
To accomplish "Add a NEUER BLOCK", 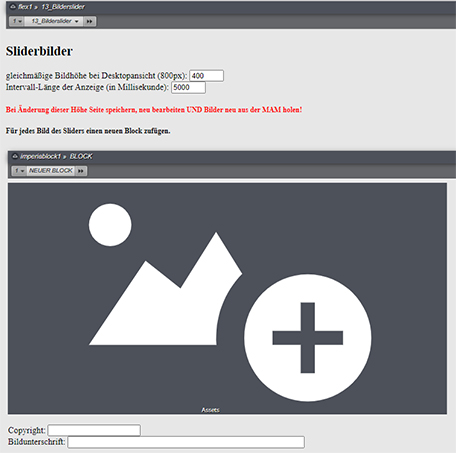I will pos(51,171).
